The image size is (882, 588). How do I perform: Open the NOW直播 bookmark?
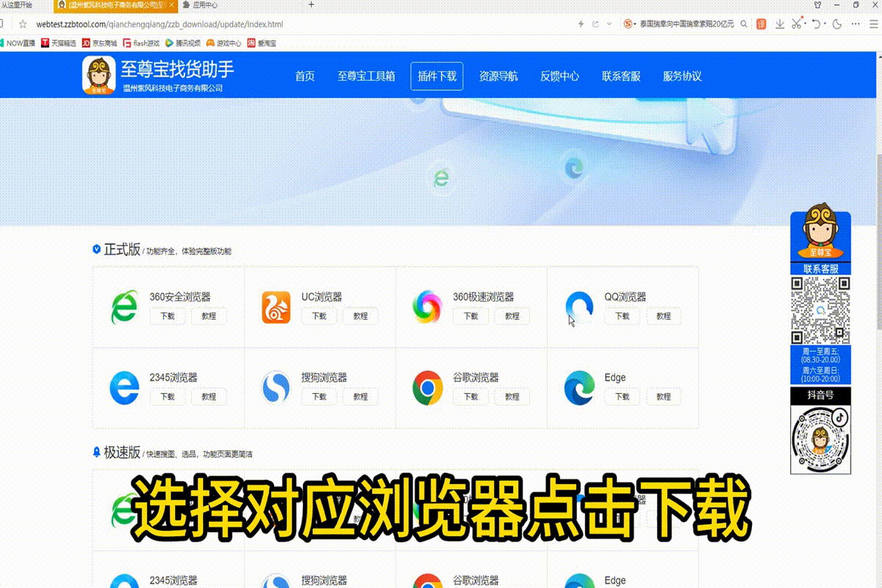click(18, 43)
